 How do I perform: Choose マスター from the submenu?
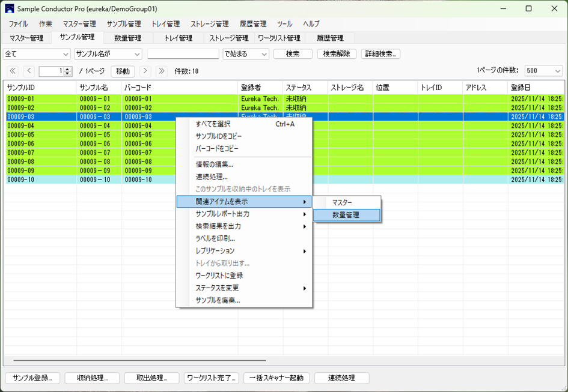coord(343,202)
